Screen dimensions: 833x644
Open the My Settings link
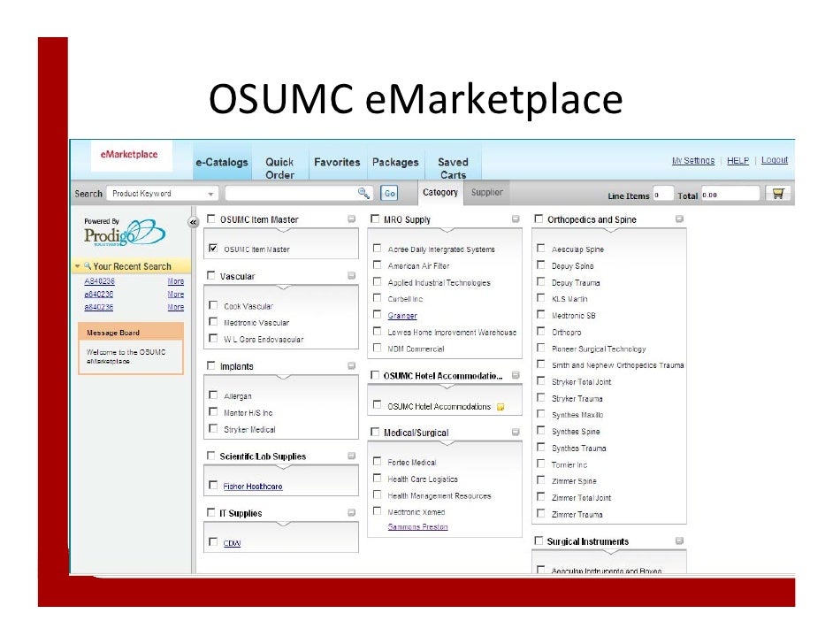coord(693,160)
